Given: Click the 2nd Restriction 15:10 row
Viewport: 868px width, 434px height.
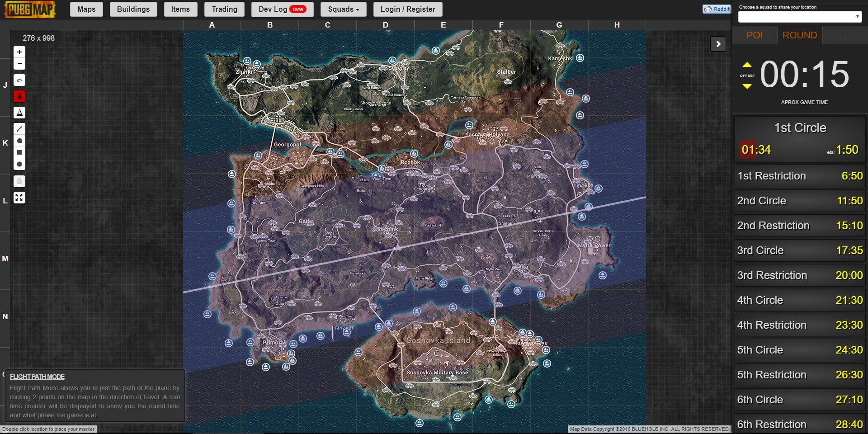Looking at the screenshot, I should coord(800,226).
